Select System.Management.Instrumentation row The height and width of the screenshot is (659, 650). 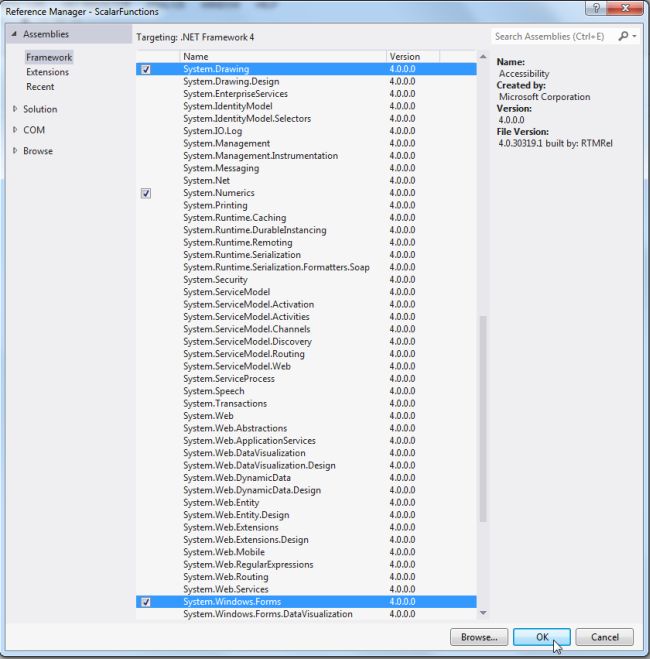(306, 156)
